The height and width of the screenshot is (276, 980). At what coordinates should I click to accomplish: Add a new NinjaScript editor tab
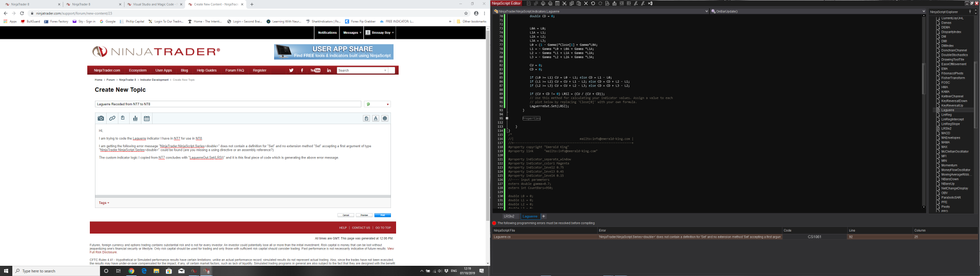[544, 216]
